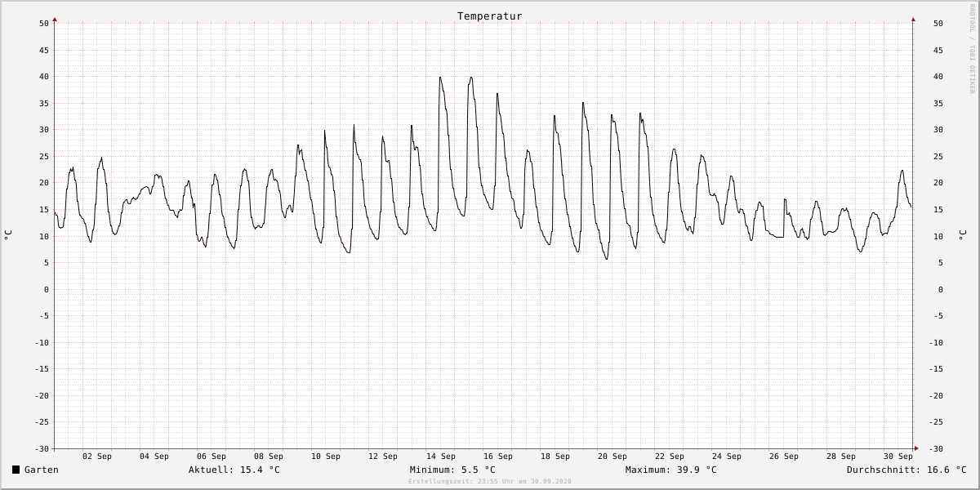Click the '04 Sep' date label
The width and height of the screenshot is (980, 490).
(154, 457)
